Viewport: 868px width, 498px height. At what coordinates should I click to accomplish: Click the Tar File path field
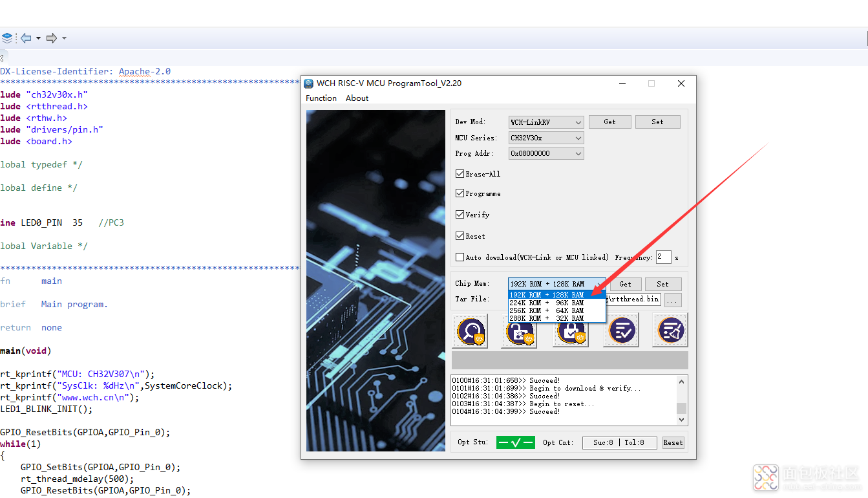[x=633, y=299]
